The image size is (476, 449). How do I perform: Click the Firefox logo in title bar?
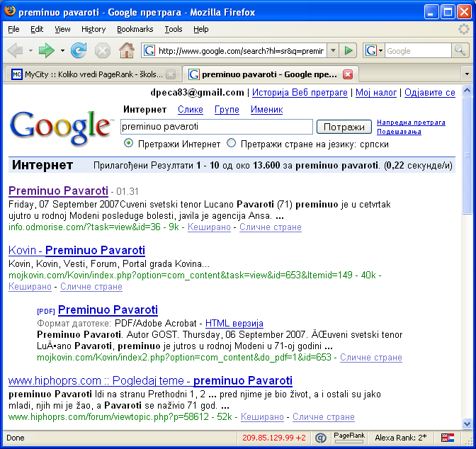click(10, 11)
